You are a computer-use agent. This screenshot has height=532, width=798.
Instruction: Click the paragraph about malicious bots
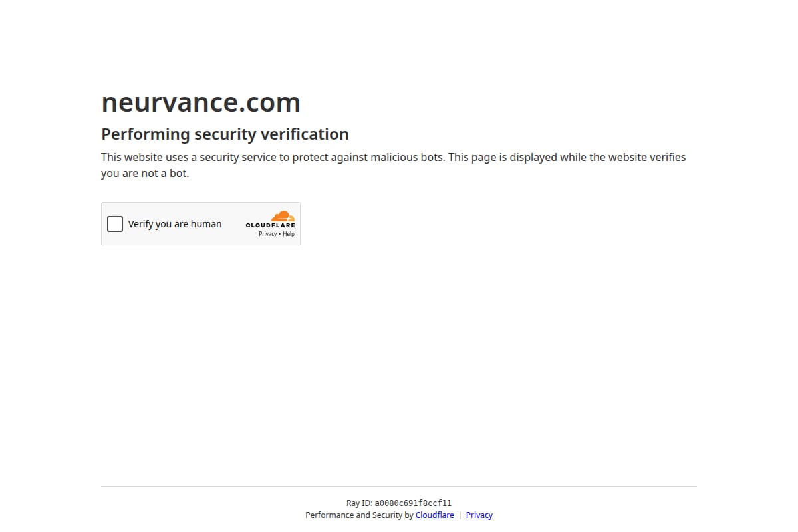pos(394,165)
